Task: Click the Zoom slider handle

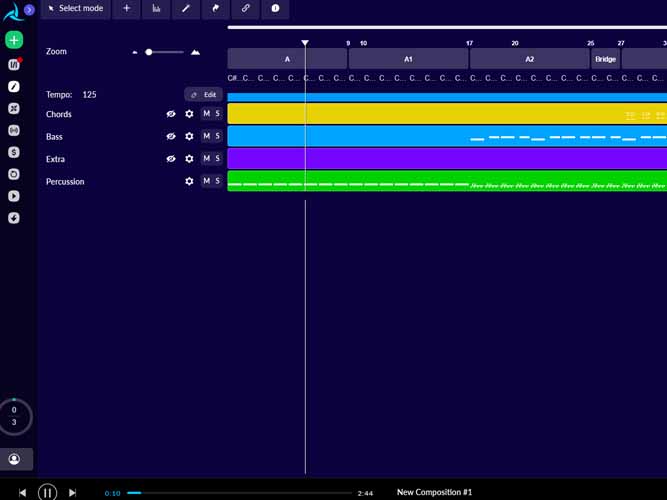Action: [148, 52]
